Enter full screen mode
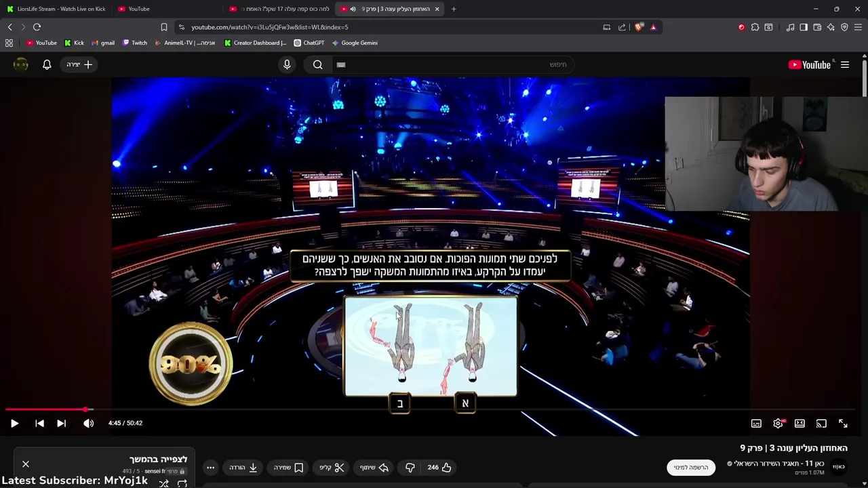The image size is (868, 488). (843, 423)
